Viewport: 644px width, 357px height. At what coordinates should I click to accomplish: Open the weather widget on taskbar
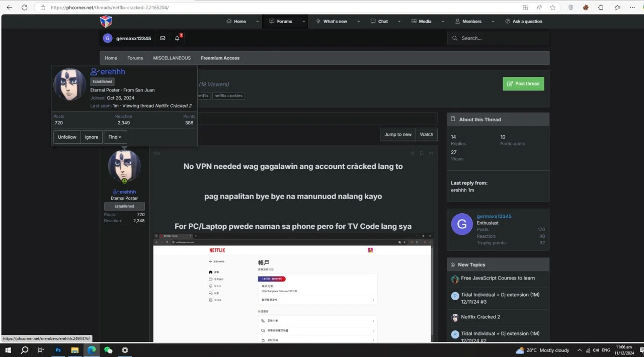pyautogui.click(x=542, y=350)
